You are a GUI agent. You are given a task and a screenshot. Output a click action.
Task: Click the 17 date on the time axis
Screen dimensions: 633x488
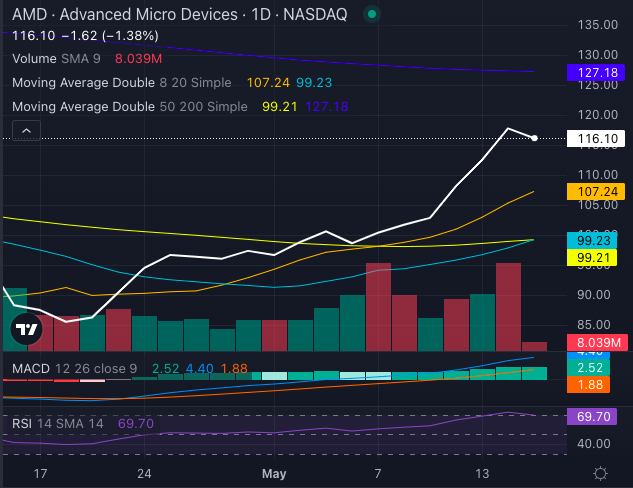click(40, 473)
